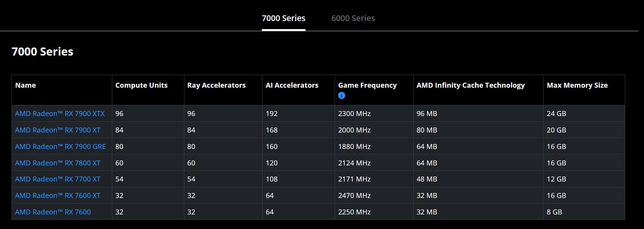Click the 24 GB memory cell

click(x=556, y=114)
